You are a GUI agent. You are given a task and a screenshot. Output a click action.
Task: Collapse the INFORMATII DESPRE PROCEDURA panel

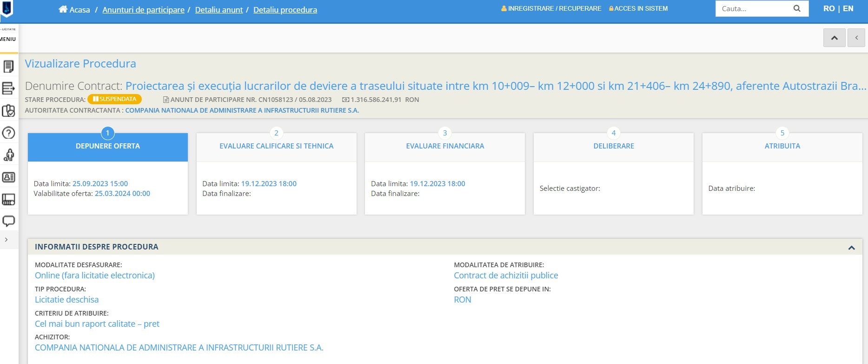(852, 248)
